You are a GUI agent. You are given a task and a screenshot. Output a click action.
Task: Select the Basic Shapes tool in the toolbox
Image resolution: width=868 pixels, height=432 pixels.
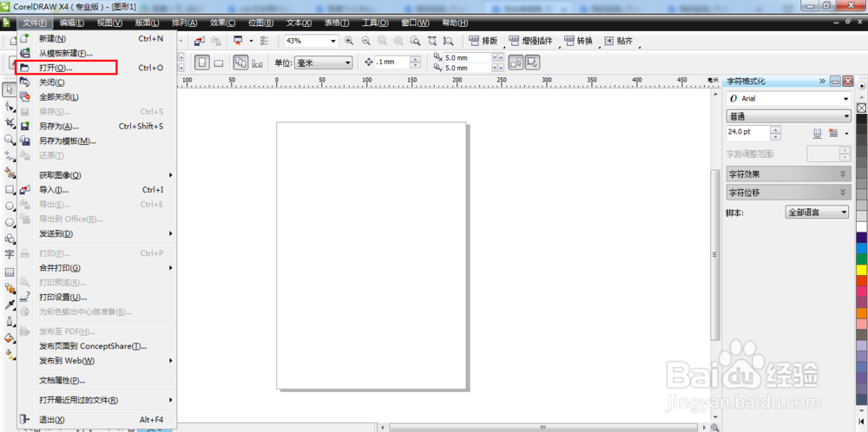(10, 239)
